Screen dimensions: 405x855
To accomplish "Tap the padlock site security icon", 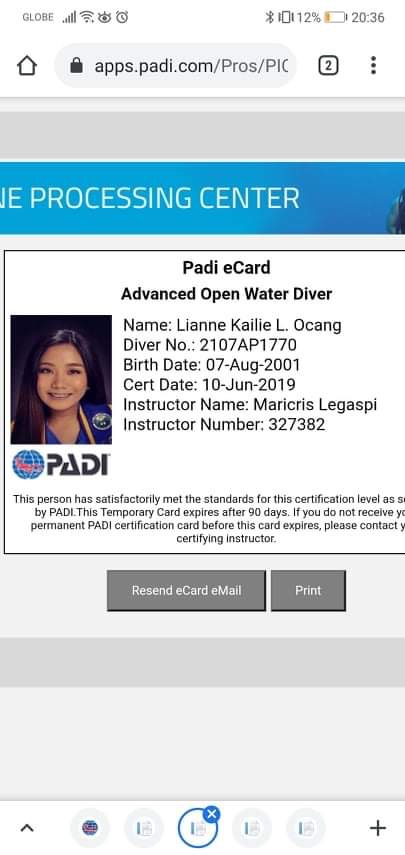I will pos(76,66).
